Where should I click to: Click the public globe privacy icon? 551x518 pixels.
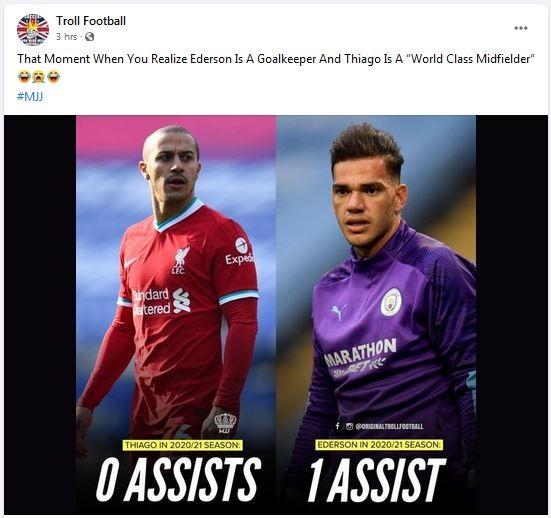tap(90, 37)
